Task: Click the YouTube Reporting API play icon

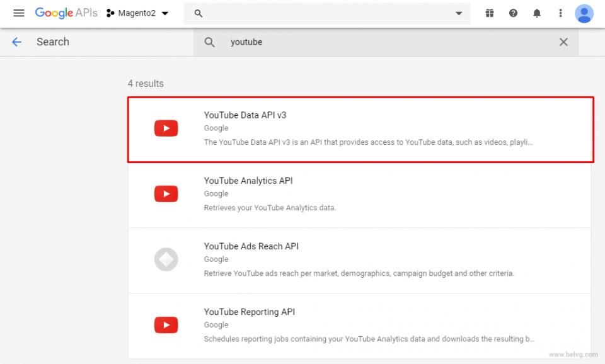Action: click(166, 324)
